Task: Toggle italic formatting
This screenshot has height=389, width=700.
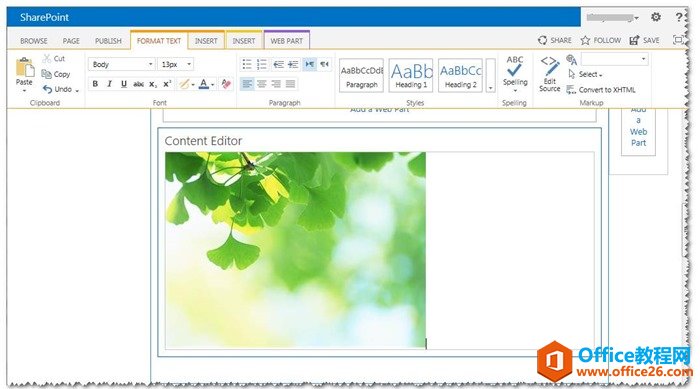Action: (x=109, y=84)
